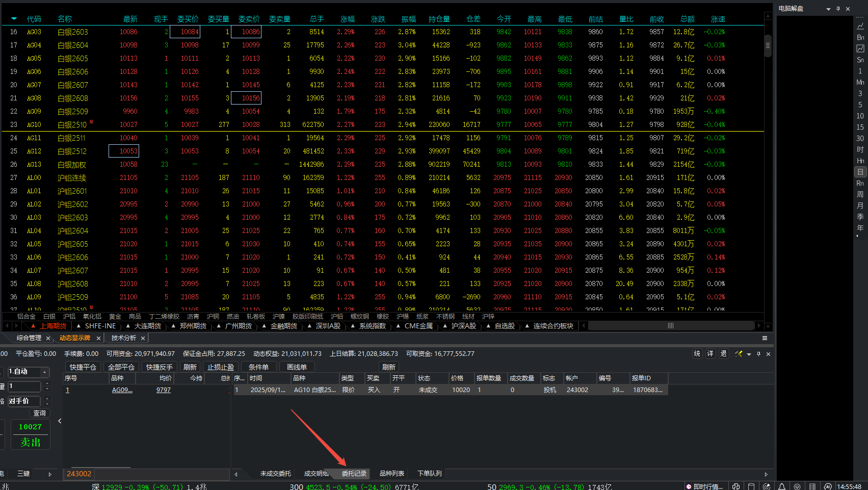This screenshot has width=868, height=490.
Task: Open the AI assistant head icon
Action: pyautogui.click(x=828, y=486)
